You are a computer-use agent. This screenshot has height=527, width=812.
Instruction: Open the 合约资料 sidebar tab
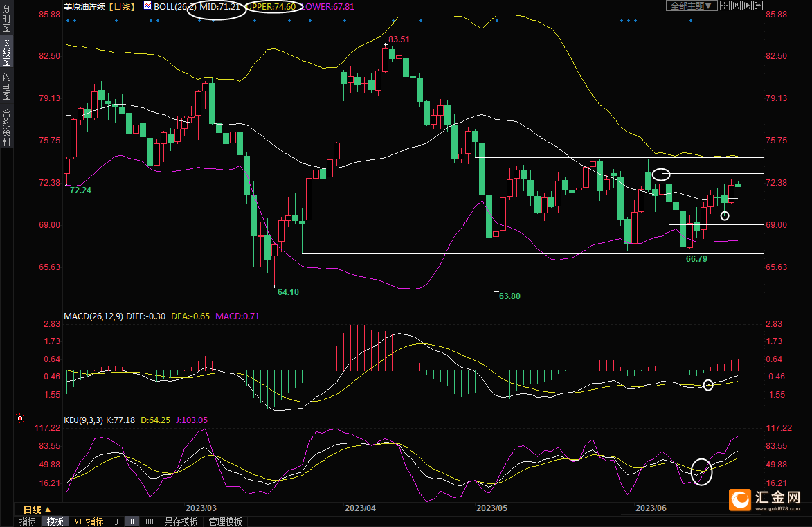[x=7, y=127]
